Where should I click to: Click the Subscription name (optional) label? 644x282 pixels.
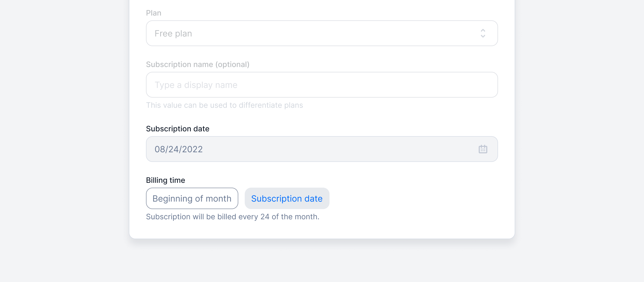(x=198, y=65)
